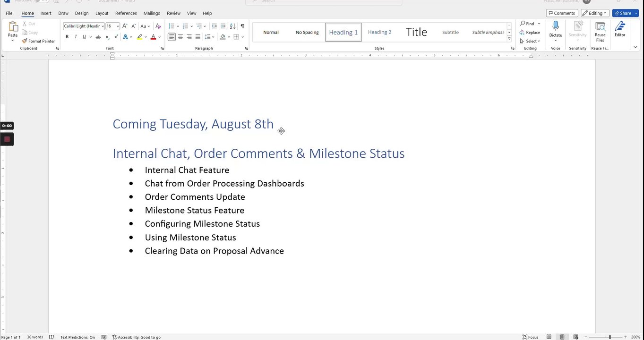Switch to Web Layout view in status bar
Screen dimensions: 644x340
click(x=575, y=337)
